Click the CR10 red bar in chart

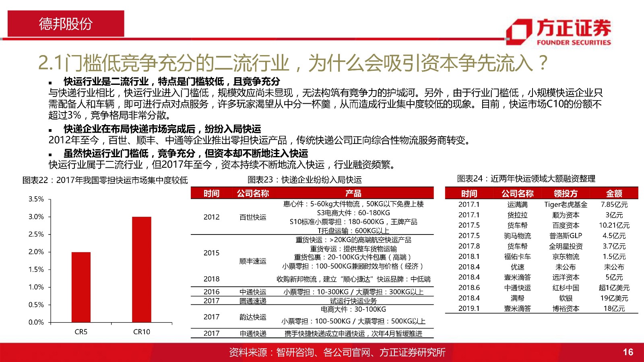click(x=142, y=269)
